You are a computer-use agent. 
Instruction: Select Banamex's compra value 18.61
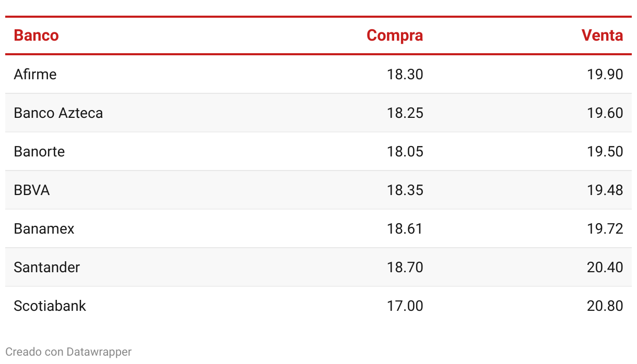click(x=405, y=228)
